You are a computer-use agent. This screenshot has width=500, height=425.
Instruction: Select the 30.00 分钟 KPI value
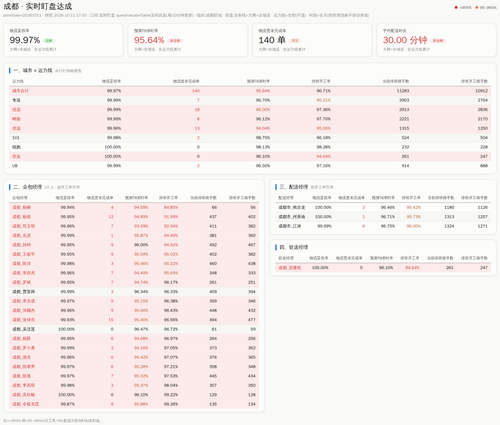(405, 40)
